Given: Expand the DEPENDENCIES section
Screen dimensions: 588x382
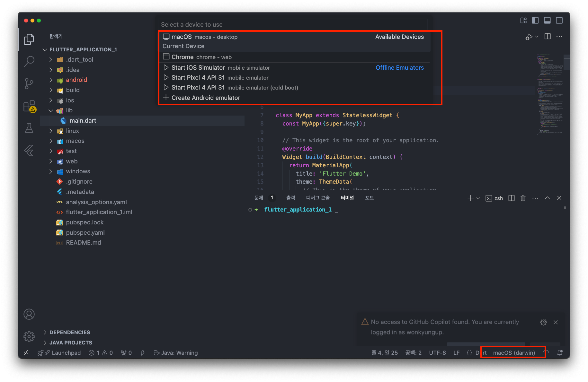Looking at the screenshot, I should [70, 332].
